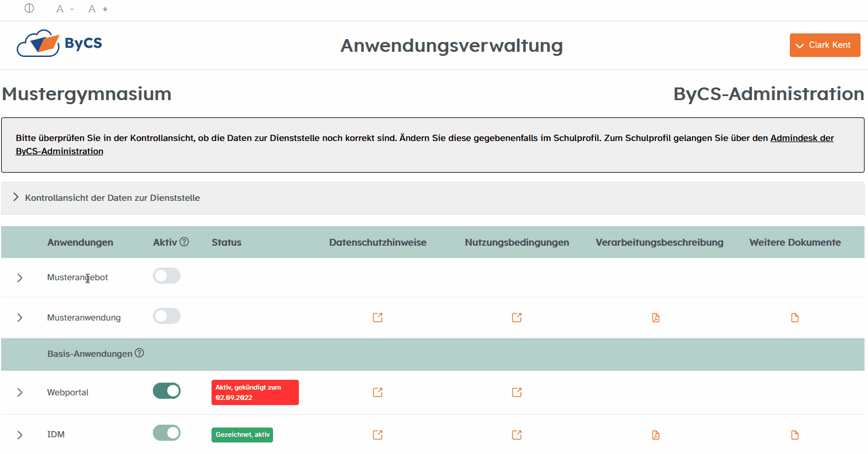Open IDM Verarbeitungsbeschreibung PDF icon
Viewport: 868px width, 454px height.
[x=656, y=435]
